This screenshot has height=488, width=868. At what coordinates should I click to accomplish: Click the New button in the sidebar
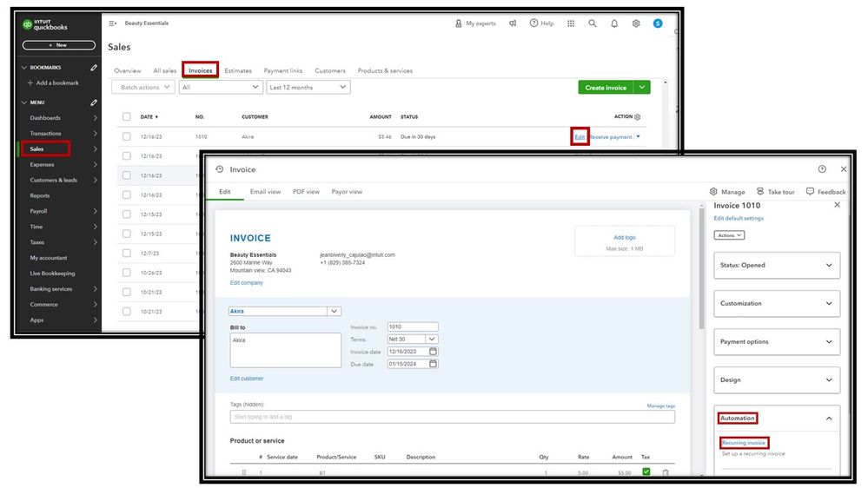(x=59, y=45)
